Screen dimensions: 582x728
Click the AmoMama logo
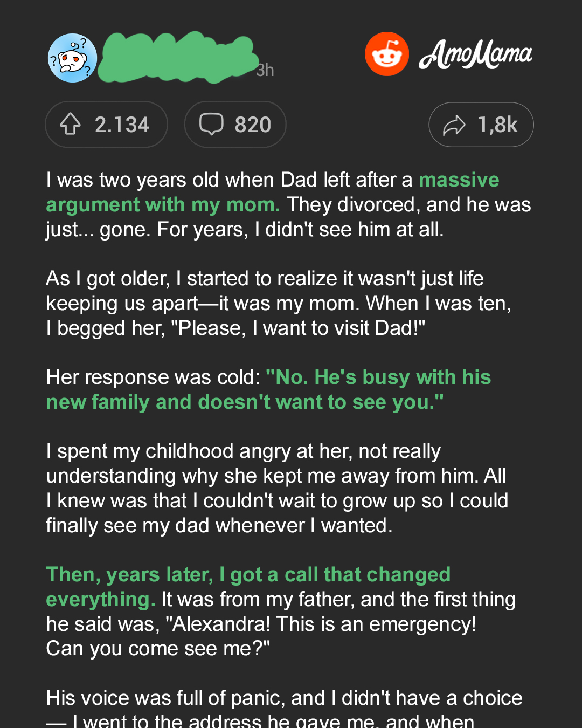click(475, 54)
